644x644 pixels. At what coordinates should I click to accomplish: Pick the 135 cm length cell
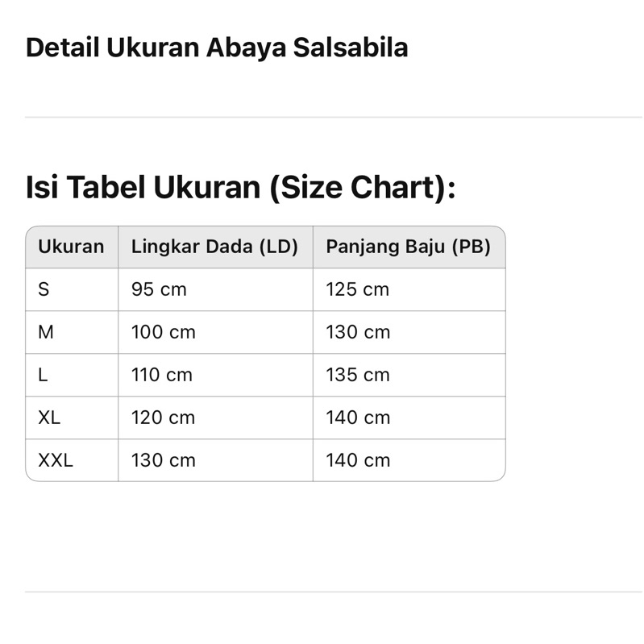point(357,375)
